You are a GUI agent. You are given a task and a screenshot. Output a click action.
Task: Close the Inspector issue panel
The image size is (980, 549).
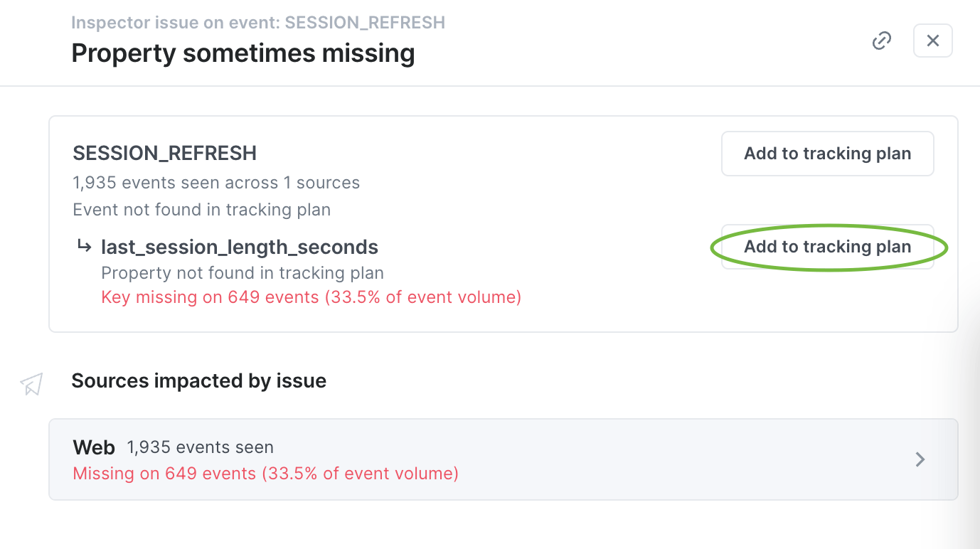[x=932, y=41]
